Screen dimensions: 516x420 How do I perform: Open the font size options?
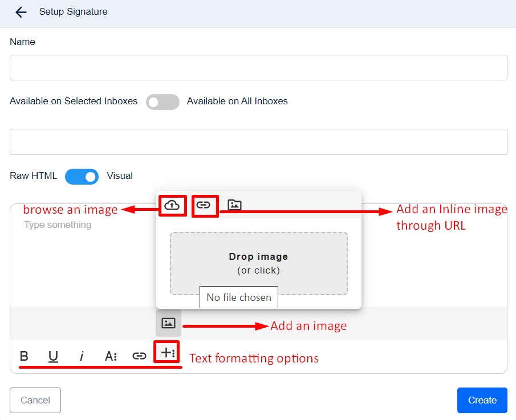111,356
